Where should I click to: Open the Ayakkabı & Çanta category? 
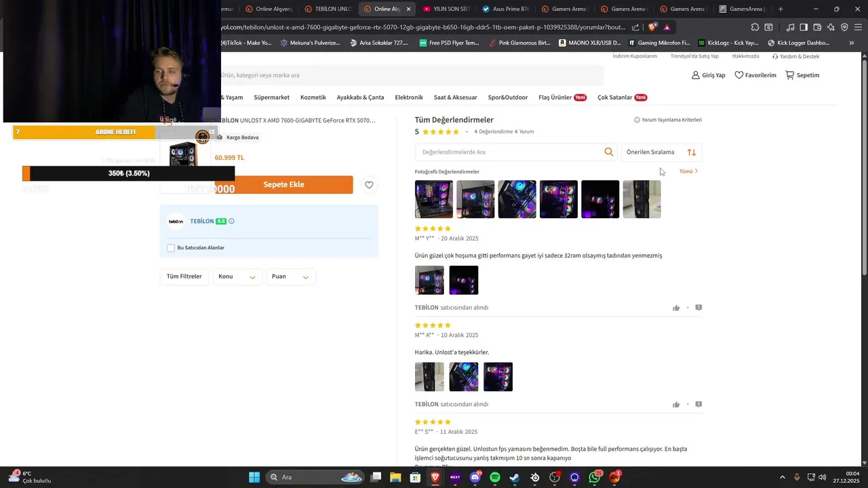360,98
